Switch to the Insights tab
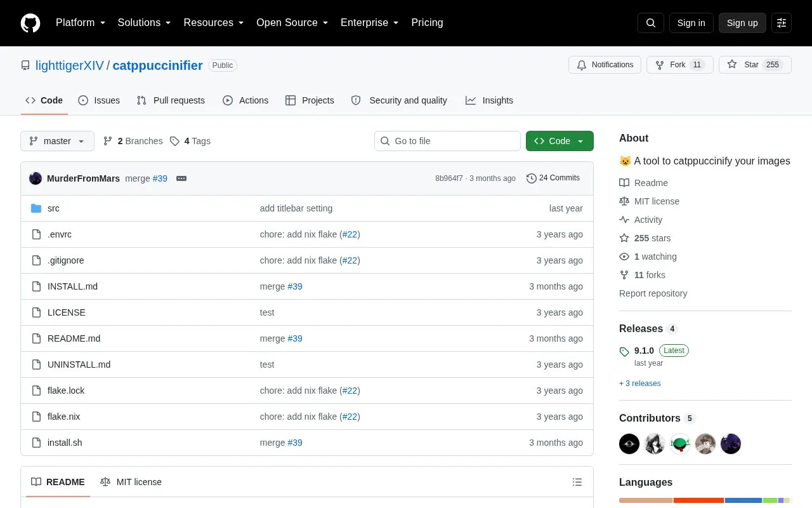The height and width of the screenshot is (508, 812). [489, 100]
